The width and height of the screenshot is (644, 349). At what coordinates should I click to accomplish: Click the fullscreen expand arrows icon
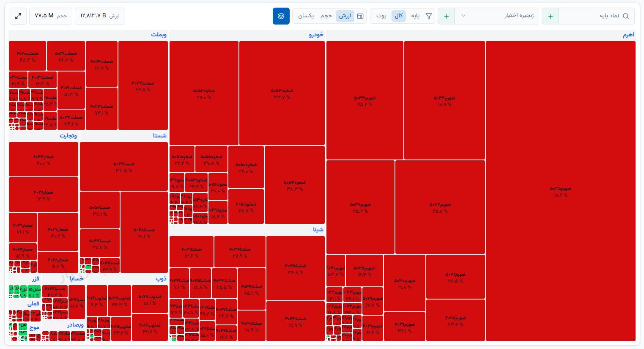click(18, 16)
